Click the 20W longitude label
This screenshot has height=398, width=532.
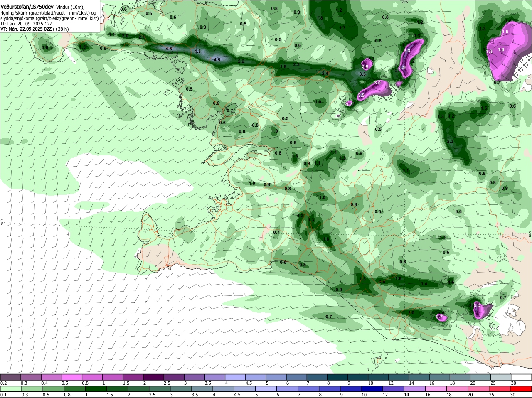(x=405, y=2)
